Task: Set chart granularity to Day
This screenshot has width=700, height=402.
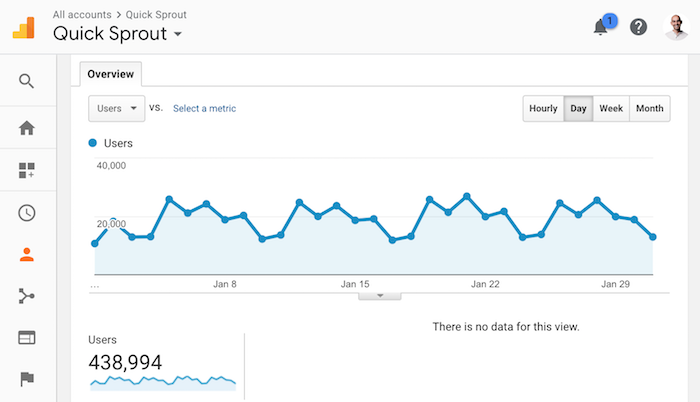Action: (x=578, y=109)
